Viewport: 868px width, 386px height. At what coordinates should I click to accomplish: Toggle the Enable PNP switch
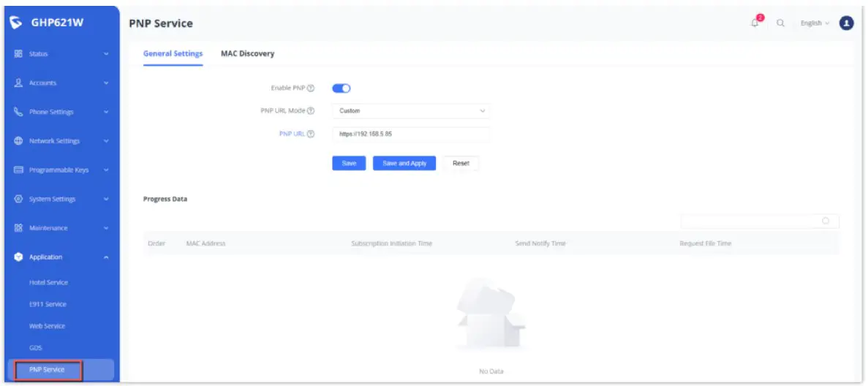tap(341, 88)
